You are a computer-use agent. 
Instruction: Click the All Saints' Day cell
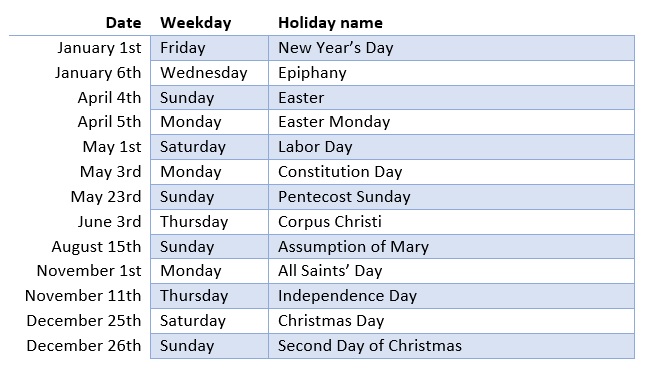(451, 271)
